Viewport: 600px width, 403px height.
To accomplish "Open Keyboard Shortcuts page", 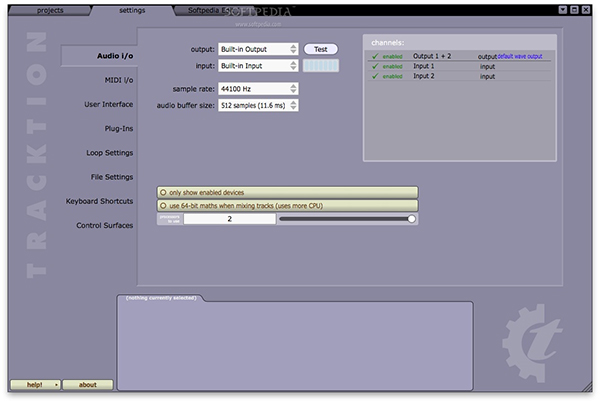I will (x=99, y=201).
